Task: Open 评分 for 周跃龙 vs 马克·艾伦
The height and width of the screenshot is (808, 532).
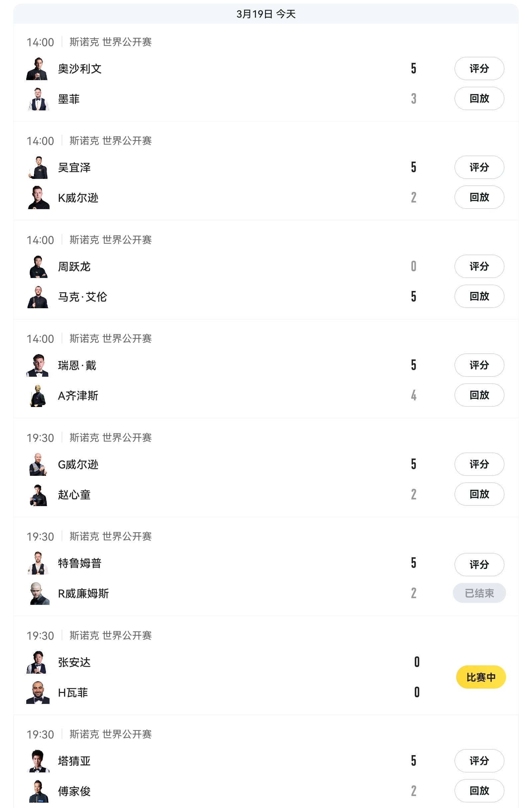Action: coord(479,266)
